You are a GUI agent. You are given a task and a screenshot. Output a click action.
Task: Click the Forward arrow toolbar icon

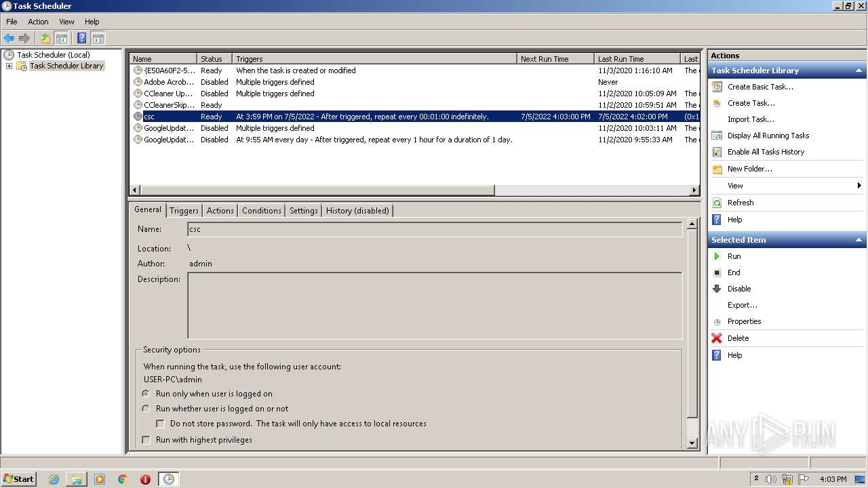(24, 39)
